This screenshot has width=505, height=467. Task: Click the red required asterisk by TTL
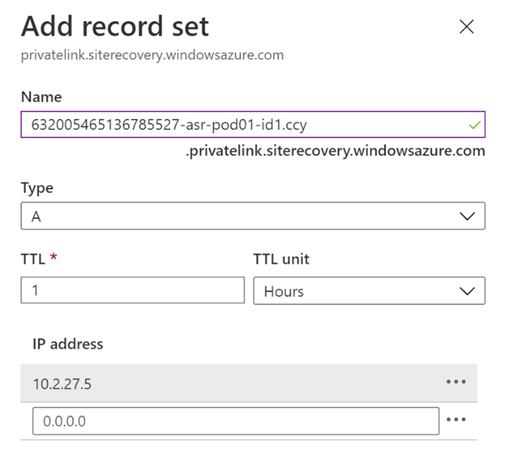point(54,257)
